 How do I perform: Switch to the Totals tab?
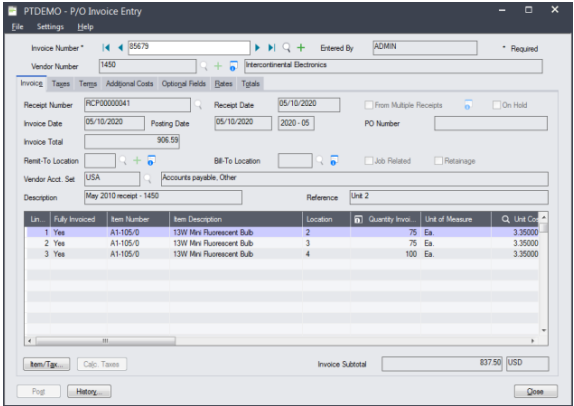250,83
